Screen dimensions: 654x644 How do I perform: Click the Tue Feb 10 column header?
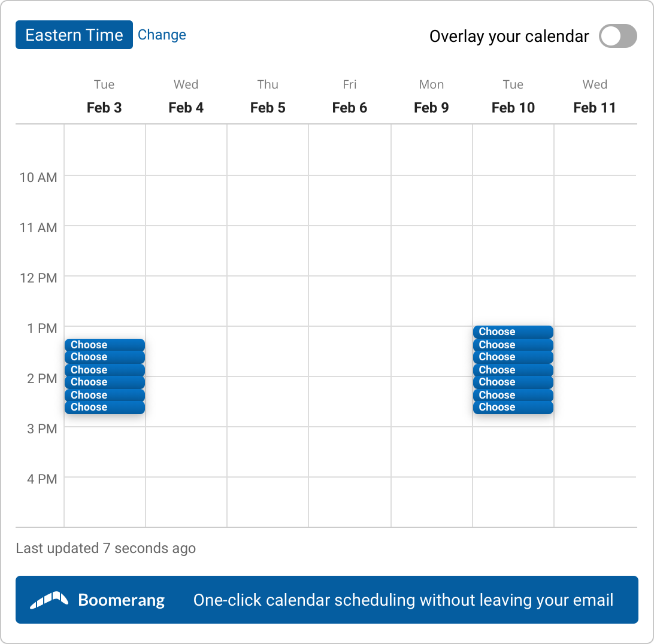pos(513,97)
